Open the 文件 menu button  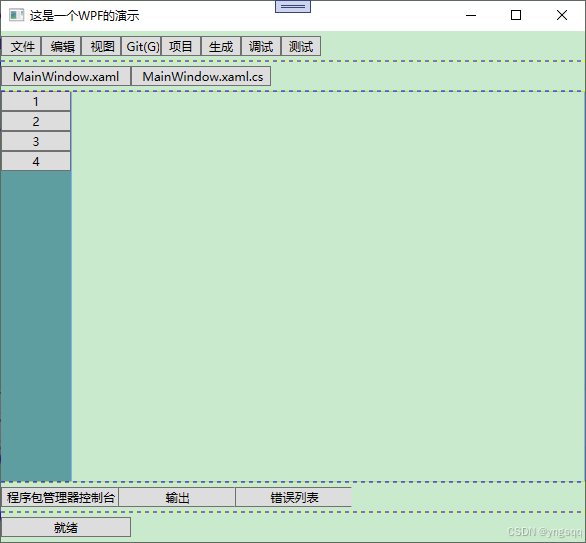[x=21, y=46]
